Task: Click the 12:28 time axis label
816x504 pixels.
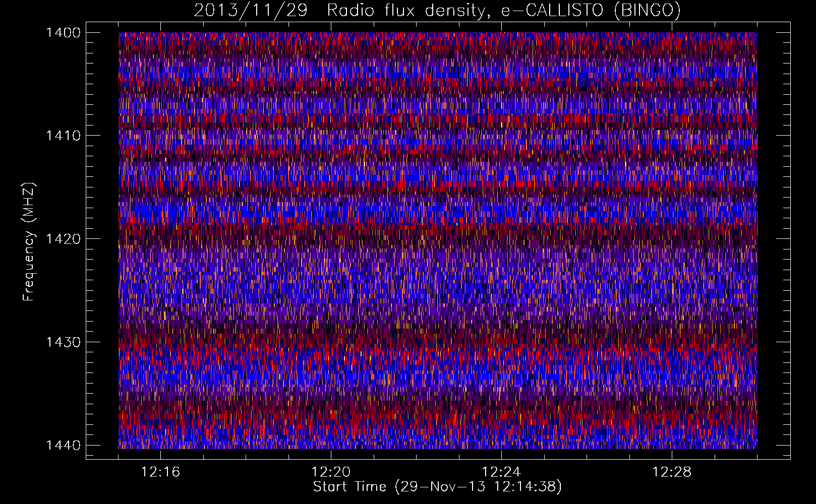Action: [x=672, y=472]
